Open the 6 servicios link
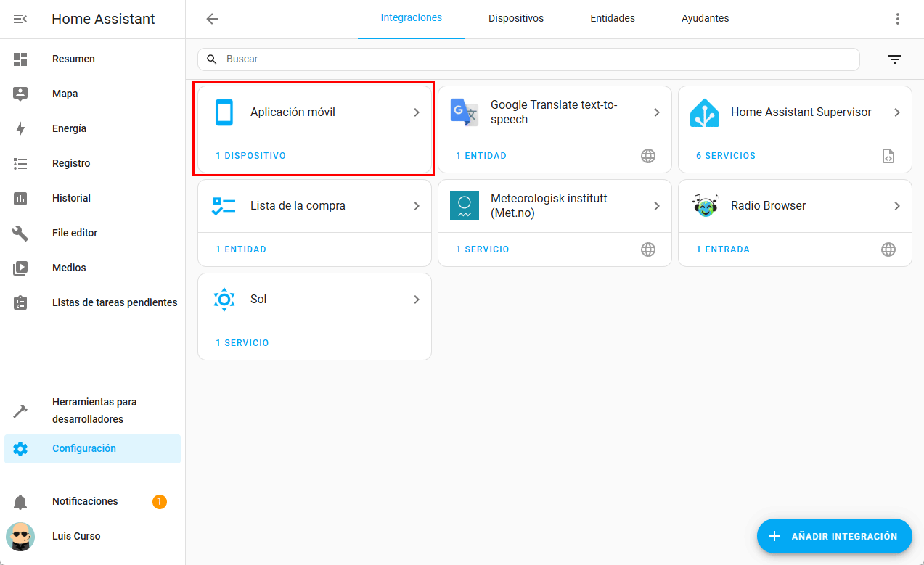924x565 pixels. coord(725,156)
